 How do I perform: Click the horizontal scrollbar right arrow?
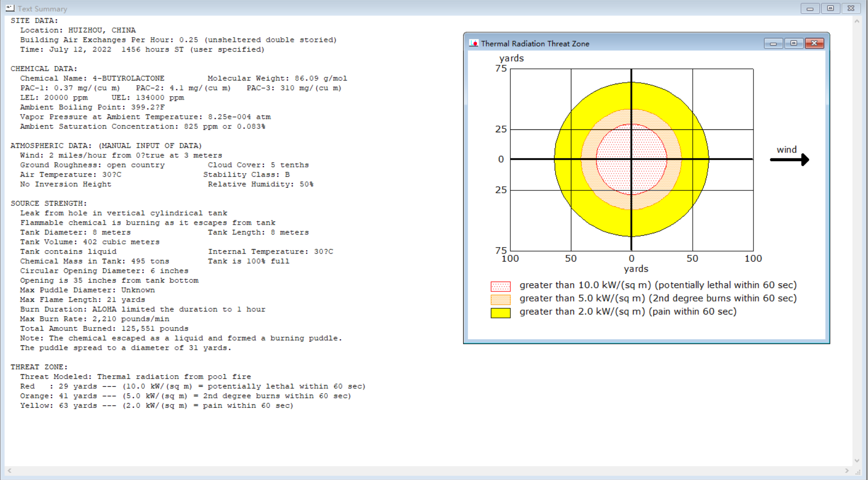[x=847, y=470]
